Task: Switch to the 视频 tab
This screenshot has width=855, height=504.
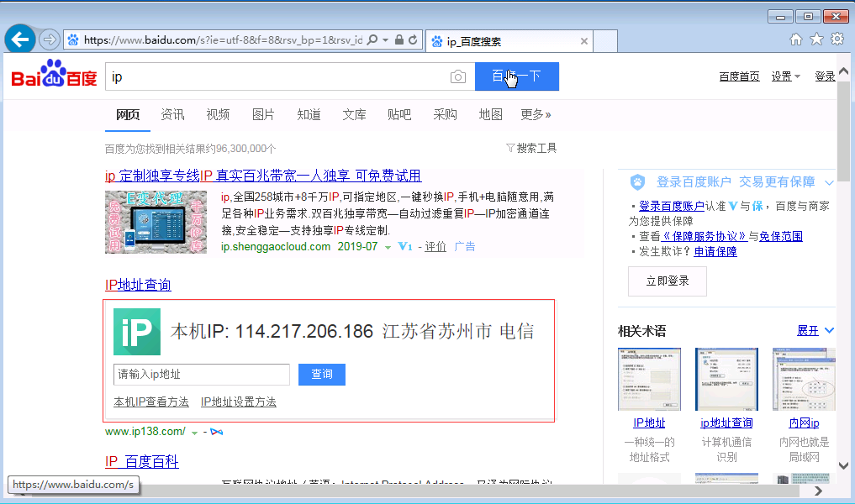Action: (x=218, y=114)
